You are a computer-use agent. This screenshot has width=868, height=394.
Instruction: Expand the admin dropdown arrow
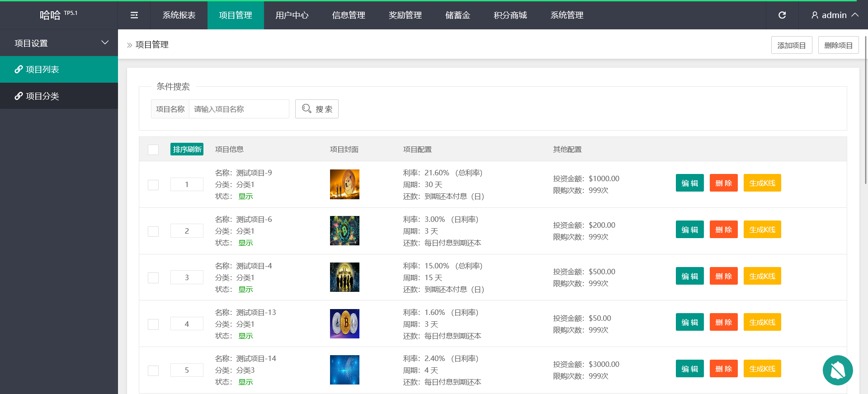pyautogui.click(x=855, y=15)
